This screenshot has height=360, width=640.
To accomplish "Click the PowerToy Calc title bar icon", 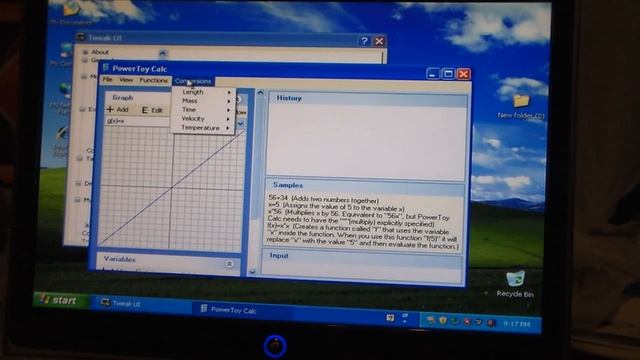I will [x=106, y=67].
